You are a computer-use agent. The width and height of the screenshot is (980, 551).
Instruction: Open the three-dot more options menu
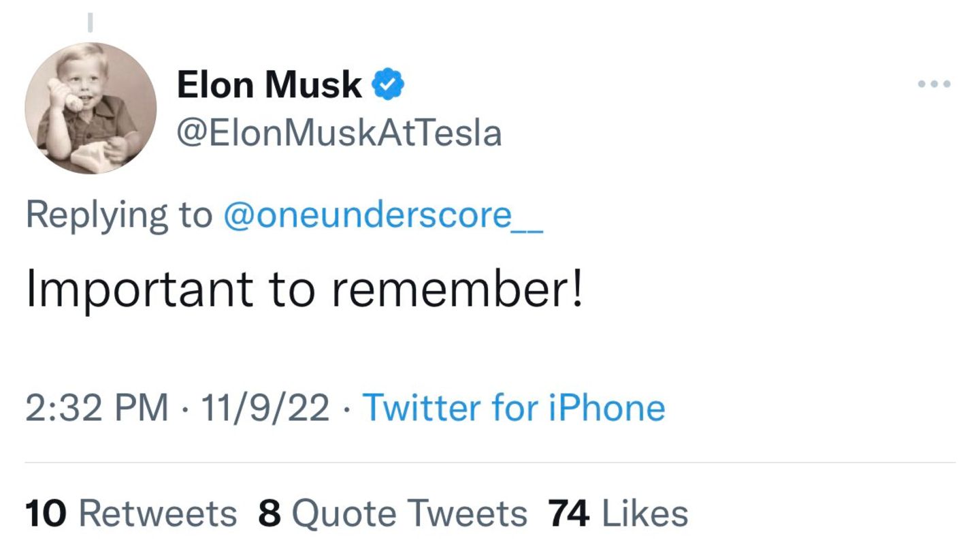coord(934,84)
